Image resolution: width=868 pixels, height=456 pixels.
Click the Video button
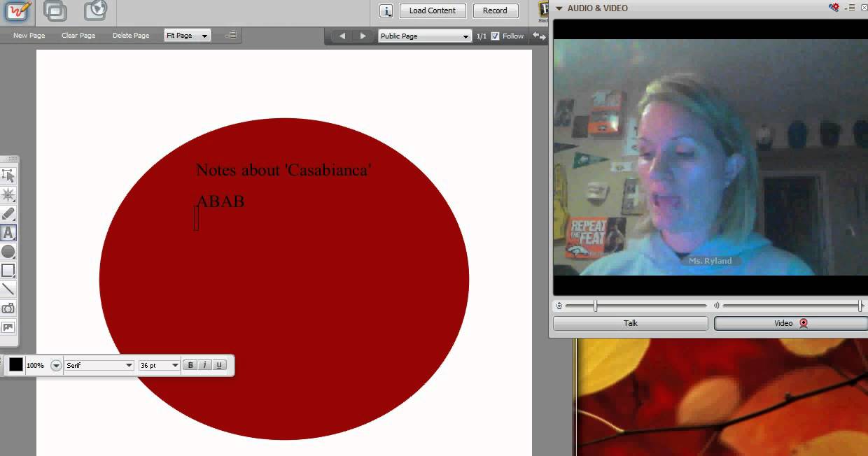pos(791,323)
